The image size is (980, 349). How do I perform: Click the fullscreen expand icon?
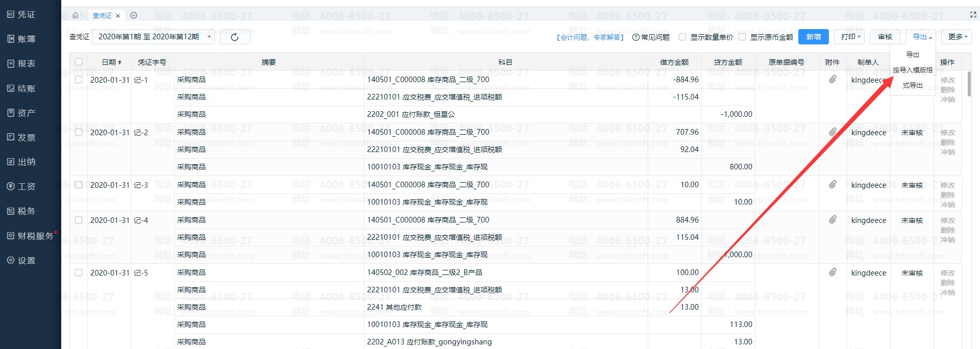coord(973,15)
